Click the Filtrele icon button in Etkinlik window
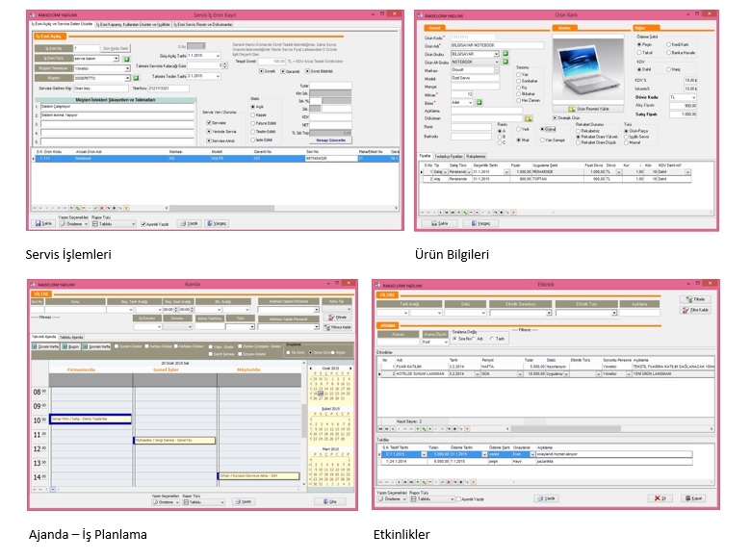Screen dimensions: 751x560 pos(696,299)
